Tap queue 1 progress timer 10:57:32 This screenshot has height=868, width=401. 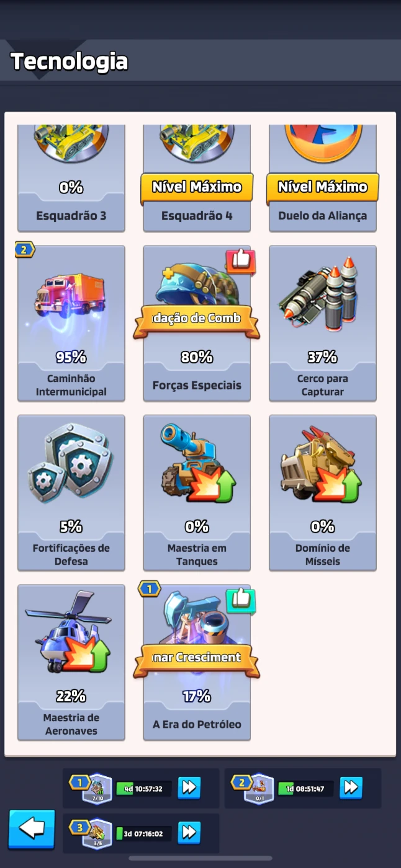point(144,789)
